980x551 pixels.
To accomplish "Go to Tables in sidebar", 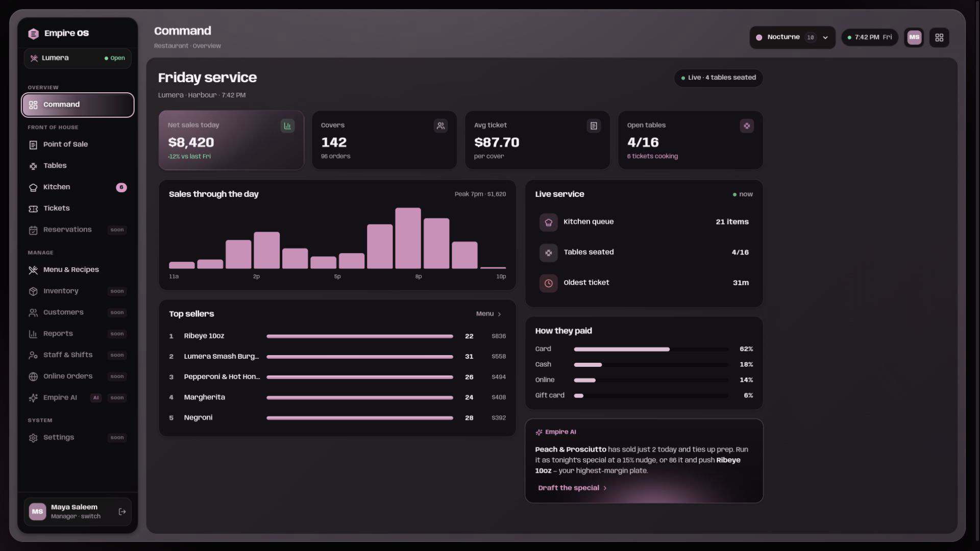I will tap(78, 166).
